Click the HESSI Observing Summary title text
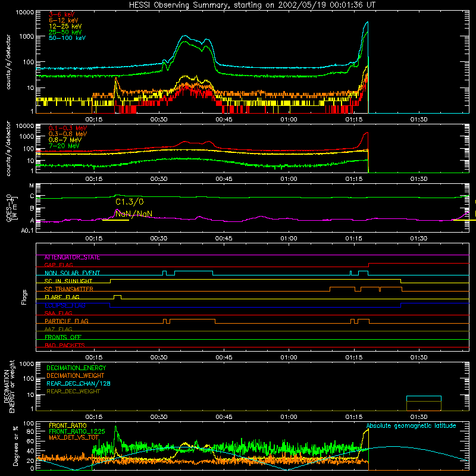This screenshot has height=476, width=476. point(252,5)
